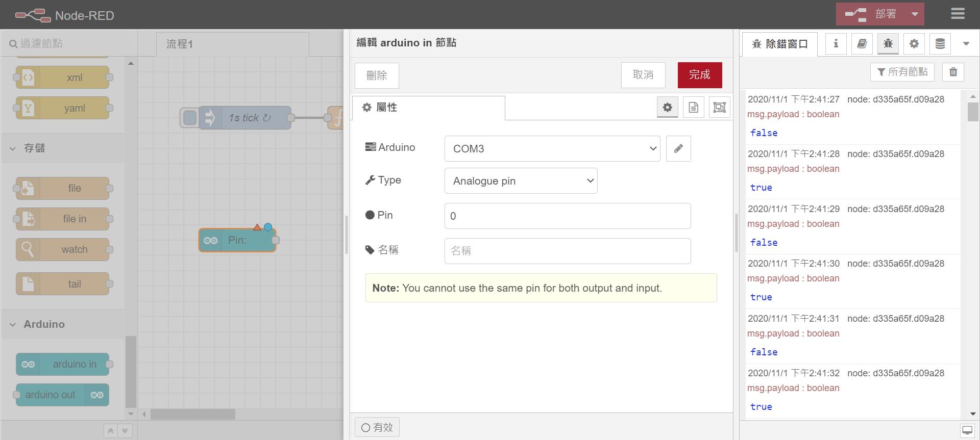Select the arduino out palette node
This screenshot has width=980, height=440.
(62, 395)
